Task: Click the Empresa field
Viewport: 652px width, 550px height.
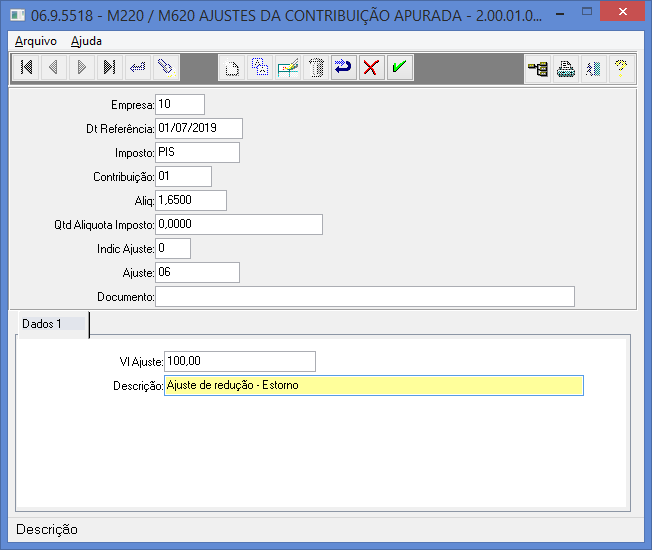Action: point(180,104)
